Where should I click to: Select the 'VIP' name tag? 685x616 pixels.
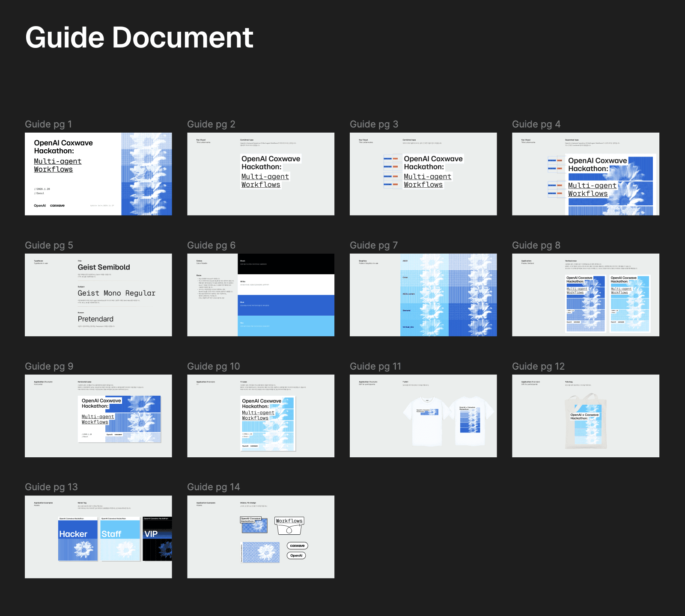pos(157,539)
